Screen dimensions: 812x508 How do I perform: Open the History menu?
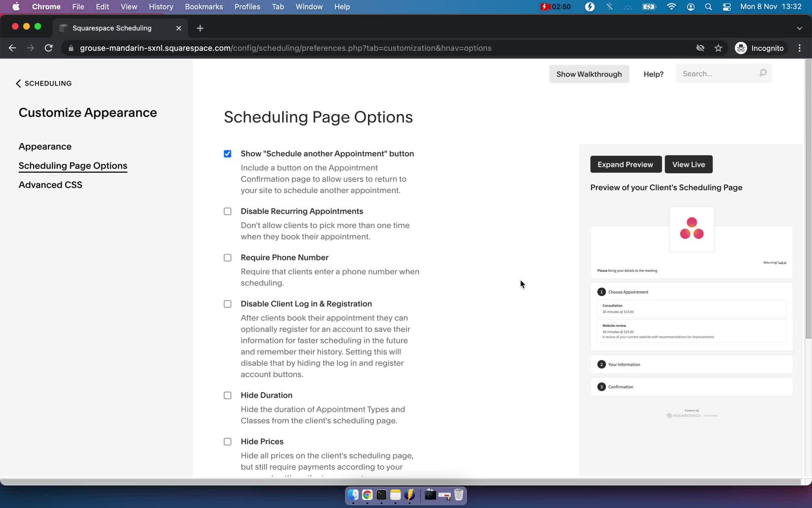[x=161, y=7]
